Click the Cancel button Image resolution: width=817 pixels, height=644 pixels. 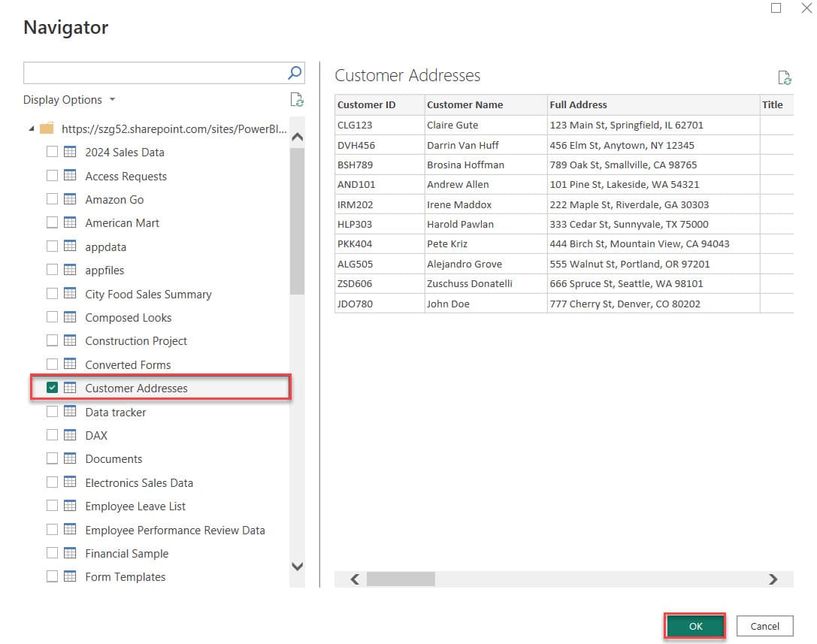[764, 625]
